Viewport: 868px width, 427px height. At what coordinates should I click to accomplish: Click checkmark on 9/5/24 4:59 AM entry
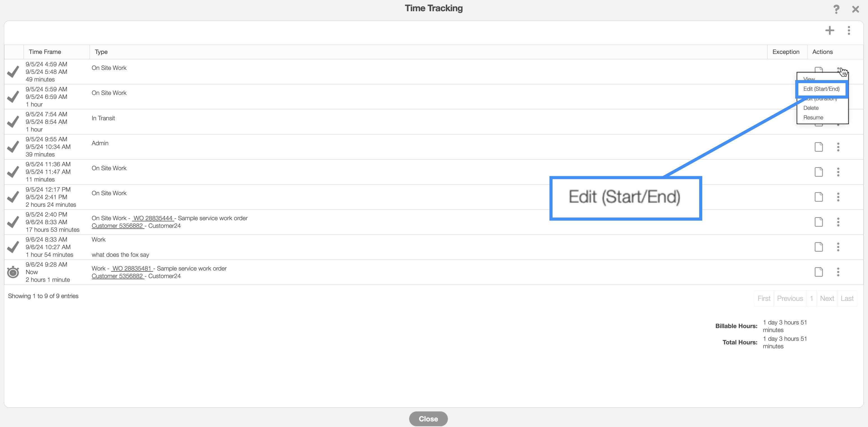coord(13,72)
